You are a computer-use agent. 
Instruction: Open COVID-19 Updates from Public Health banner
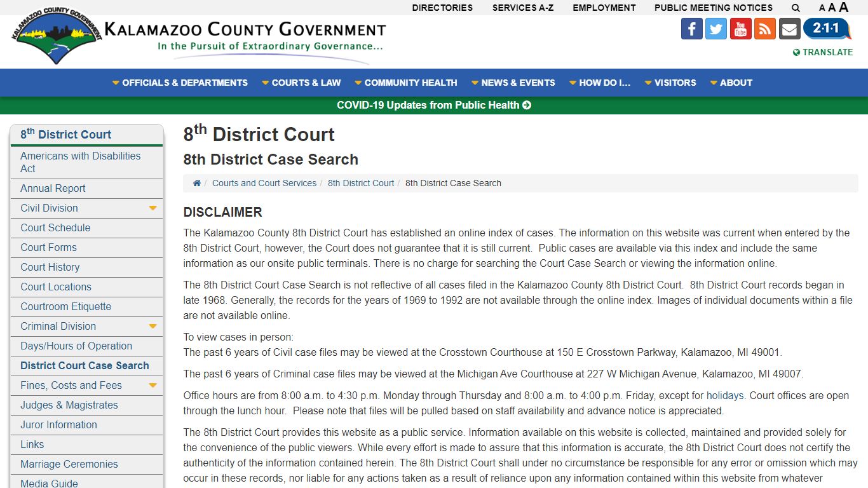(x=434, y=105)
